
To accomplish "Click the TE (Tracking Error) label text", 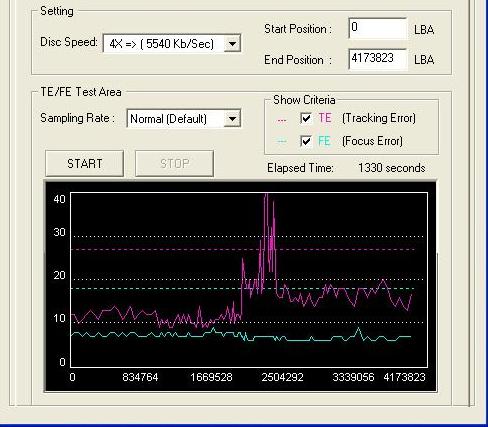I will (367, 118).
